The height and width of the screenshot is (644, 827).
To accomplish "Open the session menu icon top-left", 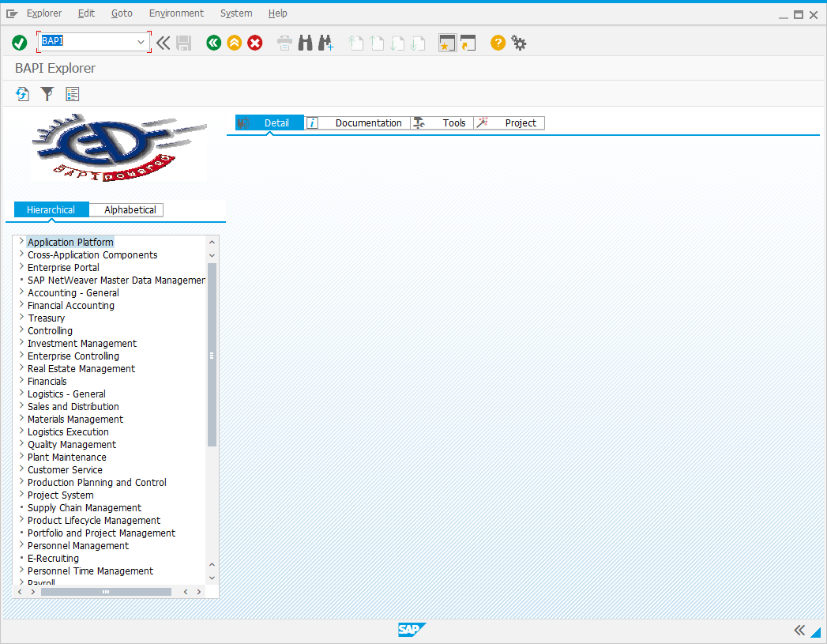I will 12,13.
